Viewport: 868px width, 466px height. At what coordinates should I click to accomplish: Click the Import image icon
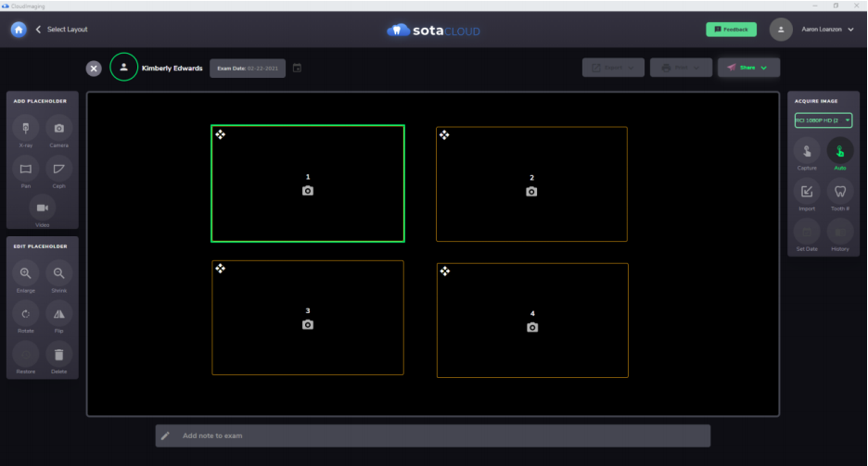(x=807, y=192)
